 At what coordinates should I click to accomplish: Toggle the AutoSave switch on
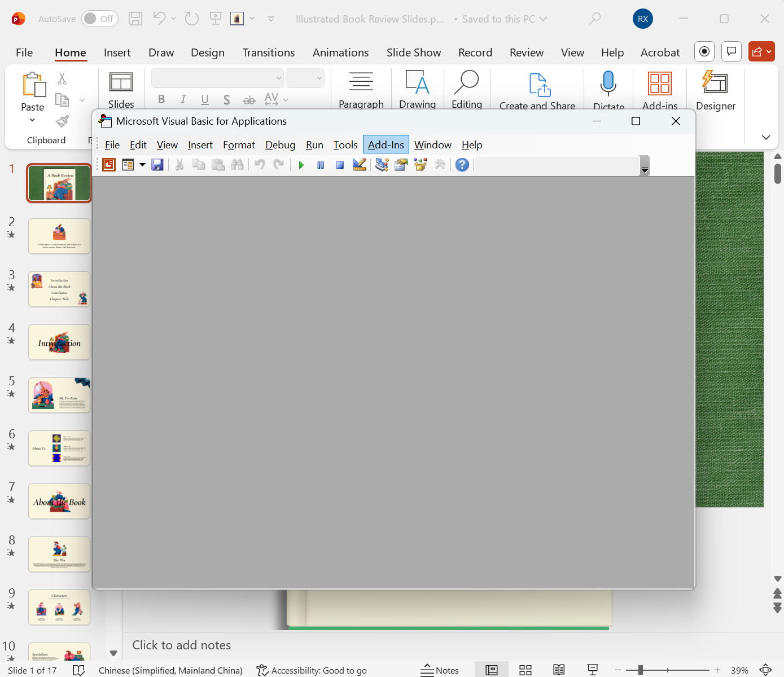coord(99,18)
